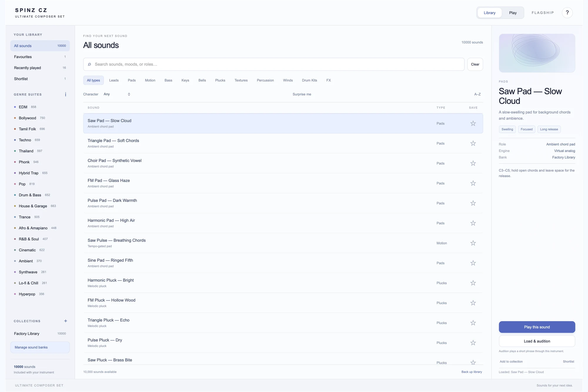This screenshot has height=392, width=588.
Task: Star the Harmonic Pad — High Air sound
Action: coord(473,223)
